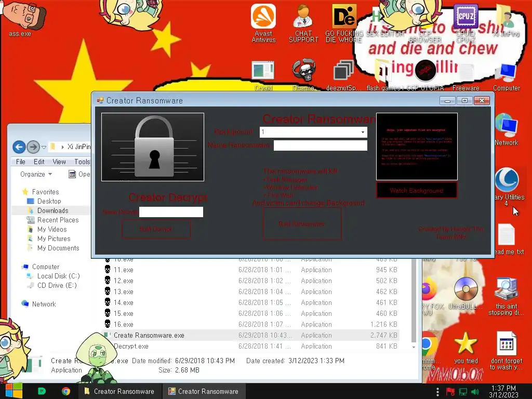Click the volume speaker tray icon

(x=475, y=392)
